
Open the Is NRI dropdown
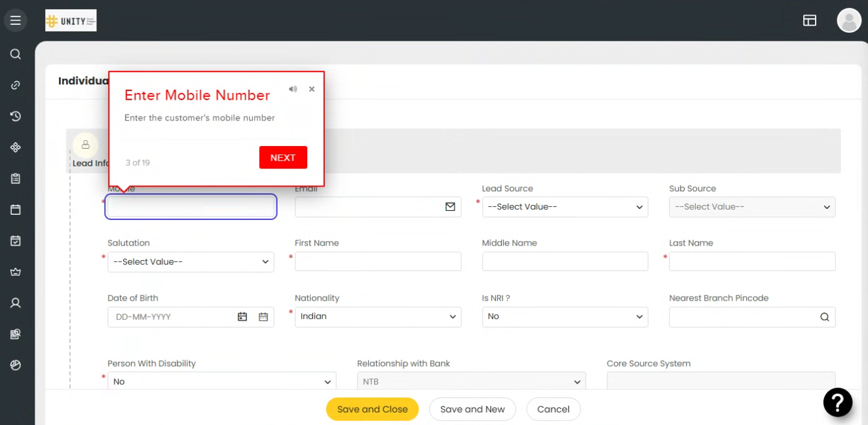565,317
